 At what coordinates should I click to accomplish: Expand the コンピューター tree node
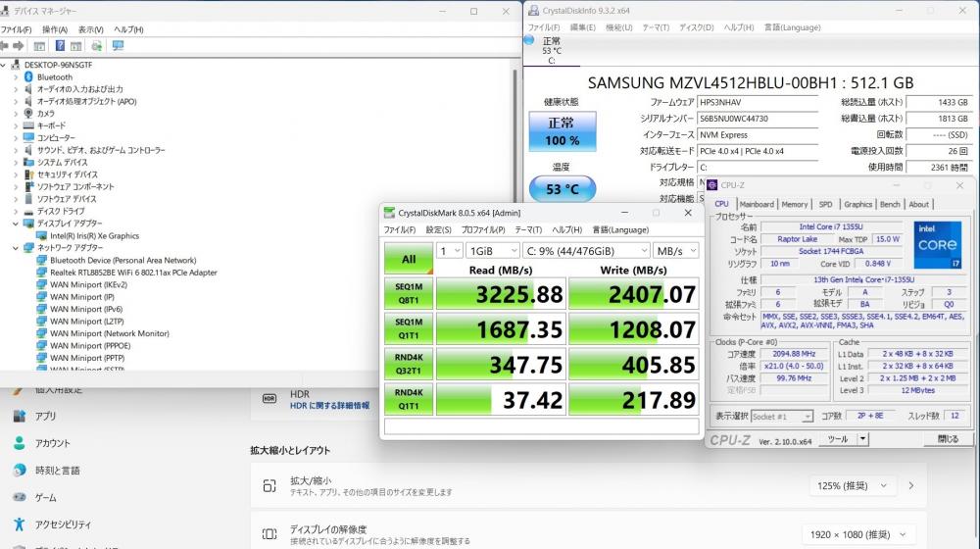(x=16, y=138)
